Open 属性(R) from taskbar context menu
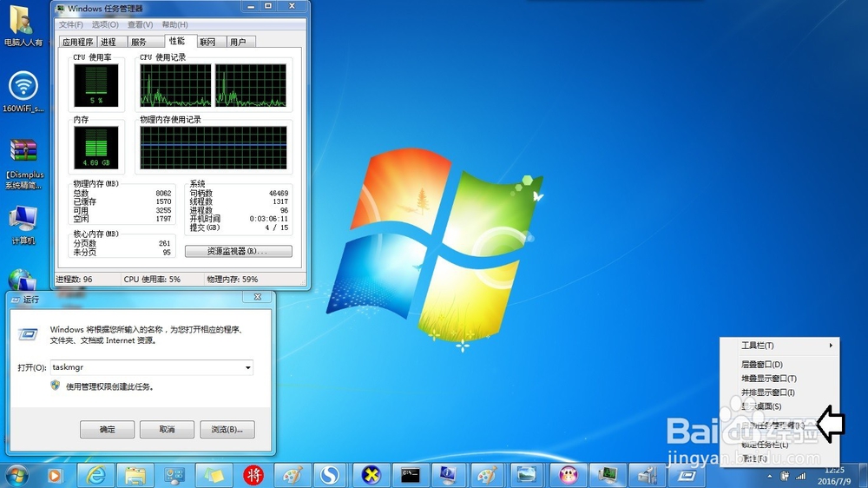 tap(779, 458)
